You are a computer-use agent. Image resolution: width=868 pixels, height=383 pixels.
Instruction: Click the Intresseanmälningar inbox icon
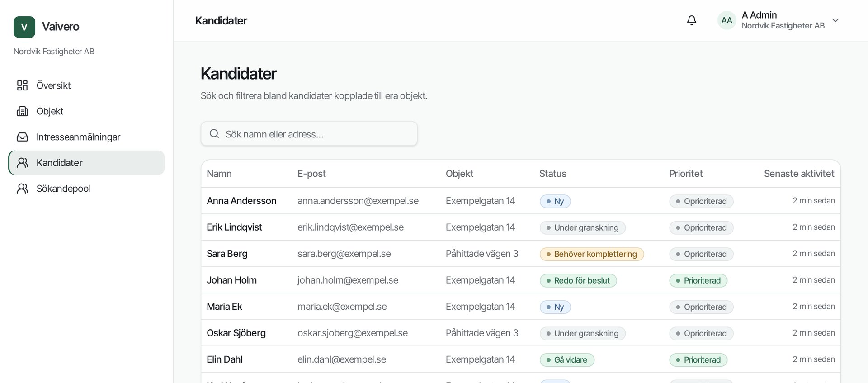[22, 137]
